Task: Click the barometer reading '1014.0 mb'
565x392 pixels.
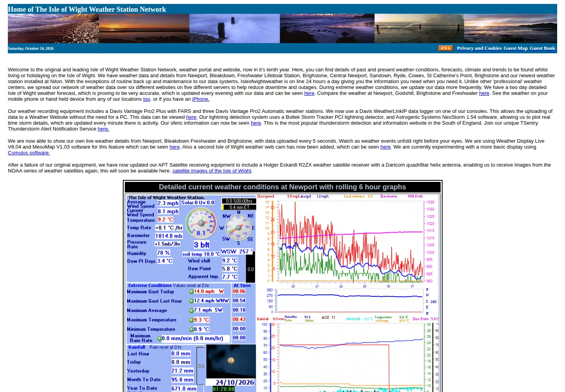Action: (169, 236)
